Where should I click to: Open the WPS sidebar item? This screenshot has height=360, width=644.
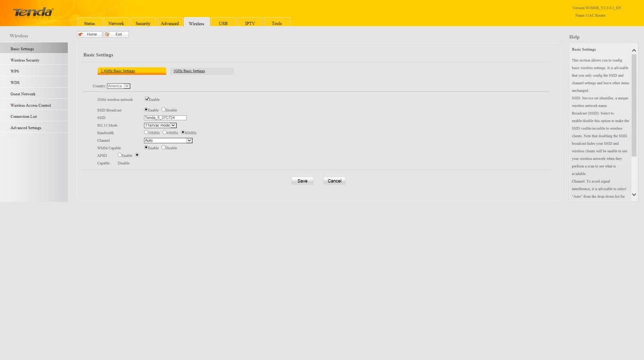coord(34,71)
